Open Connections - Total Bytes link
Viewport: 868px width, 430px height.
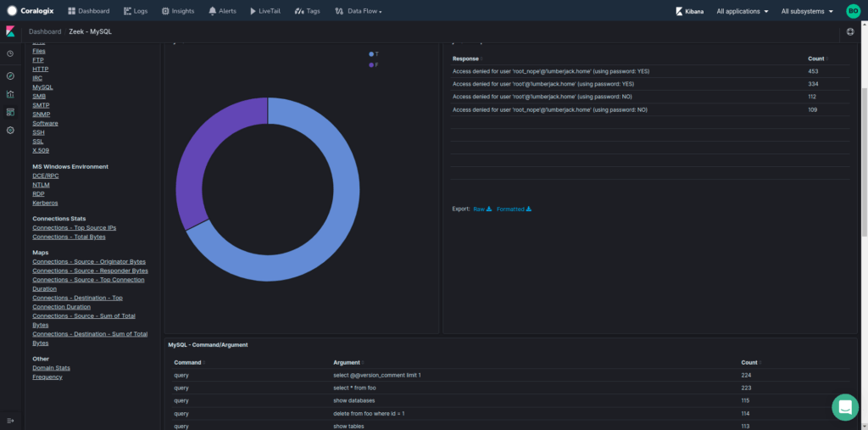[x=69, y=237]
